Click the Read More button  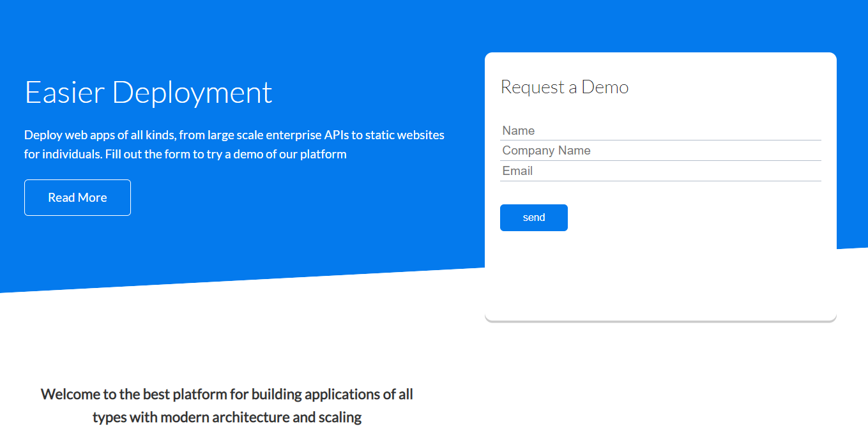coord(77,197)
